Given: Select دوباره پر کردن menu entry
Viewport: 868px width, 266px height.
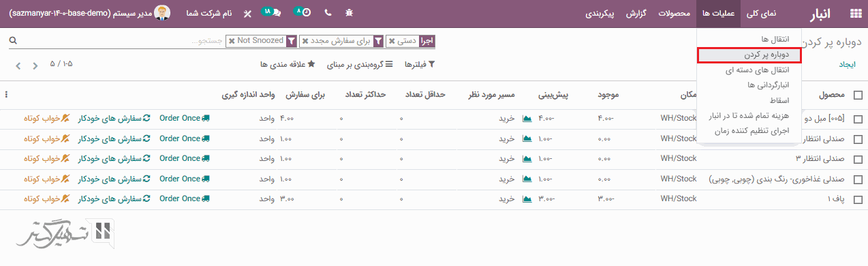Looking at the screenshot, I should pos(749,55).
